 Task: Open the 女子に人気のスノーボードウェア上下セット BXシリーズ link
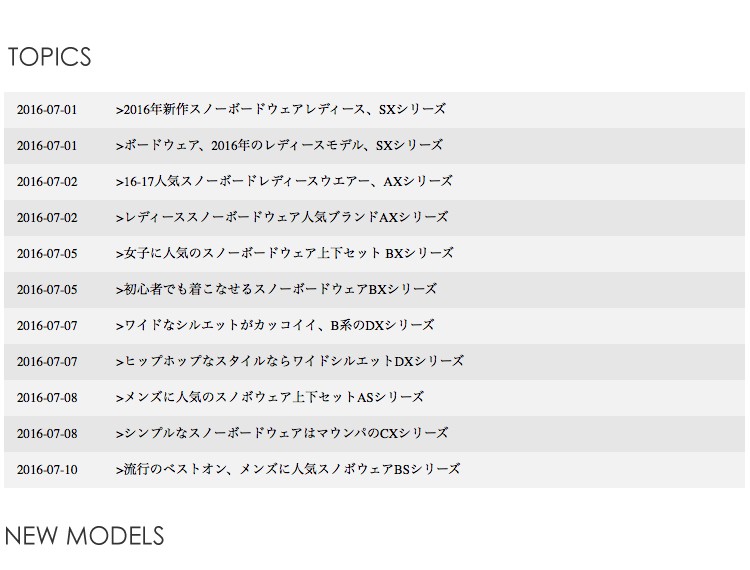coord(285,253)
